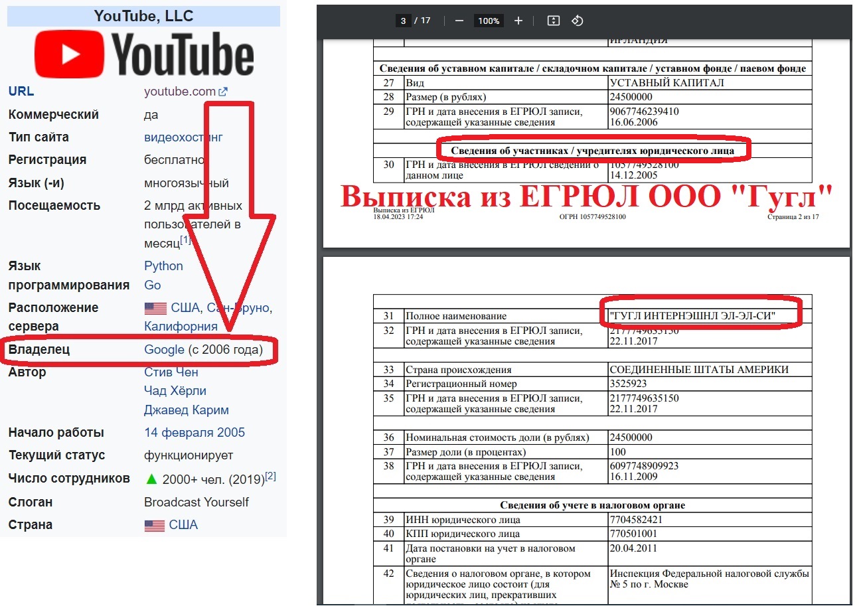863x616 pixels.
Task: Click the "6097748909923" value in row 38
Action: [x=645, y=466]
